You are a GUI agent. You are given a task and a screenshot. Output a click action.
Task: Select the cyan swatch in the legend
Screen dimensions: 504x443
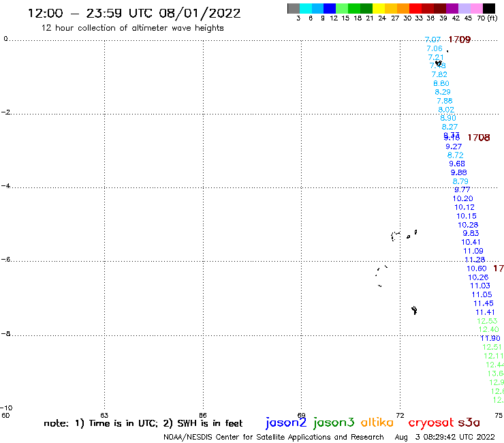click(306, 8)
